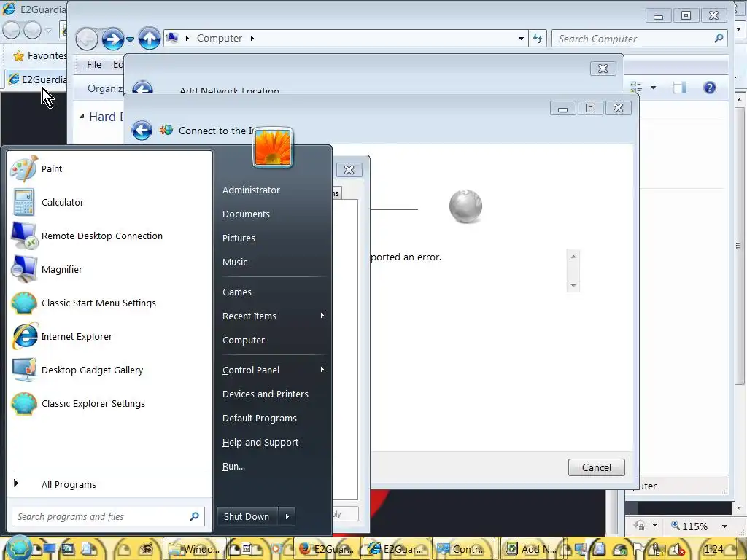747x560 pixels.
Task: Click the Organize toolbar button
Action: [104, 88]
